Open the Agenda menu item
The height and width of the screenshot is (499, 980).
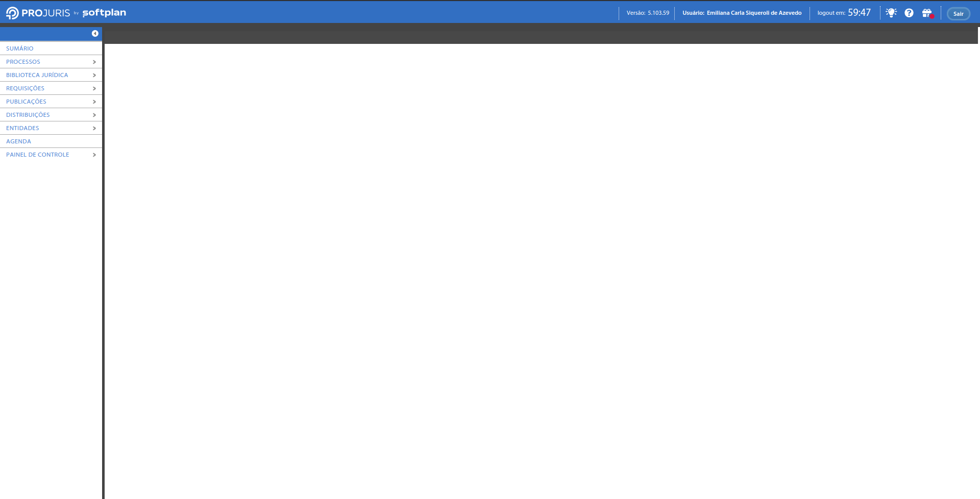click(x=19, y=141)
